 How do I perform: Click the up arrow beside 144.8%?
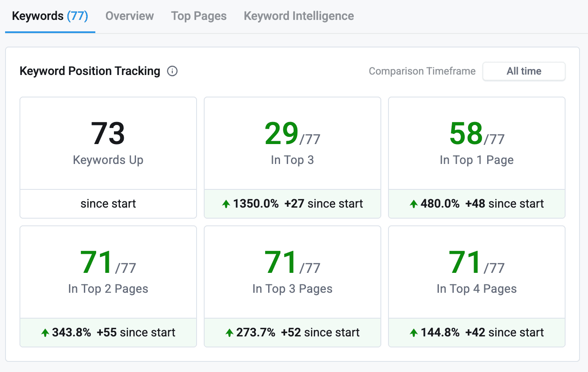(413, 332)
